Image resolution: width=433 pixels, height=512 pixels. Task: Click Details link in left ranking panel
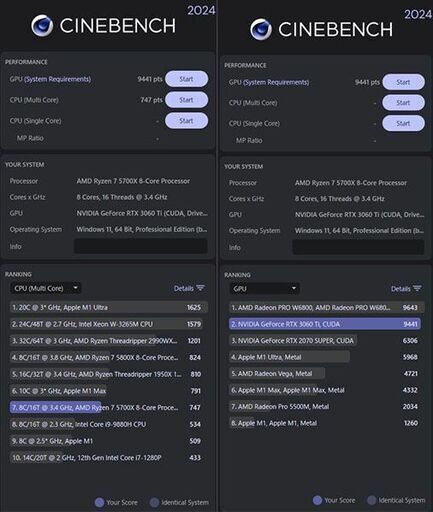pyautogui.click(x=183, y=288)
